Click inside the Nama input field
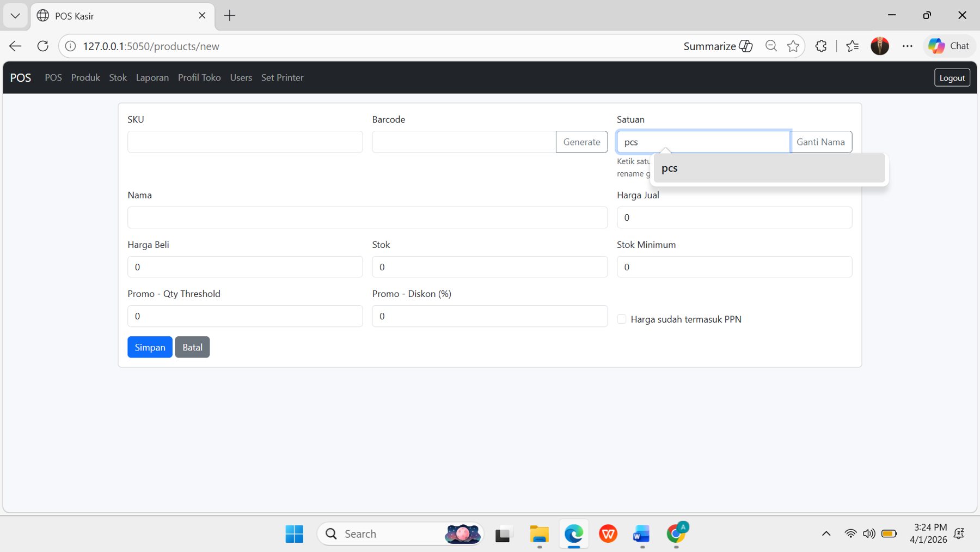This screenshot has width=980, height=552. pyautogui.click(x=367, y=217)
